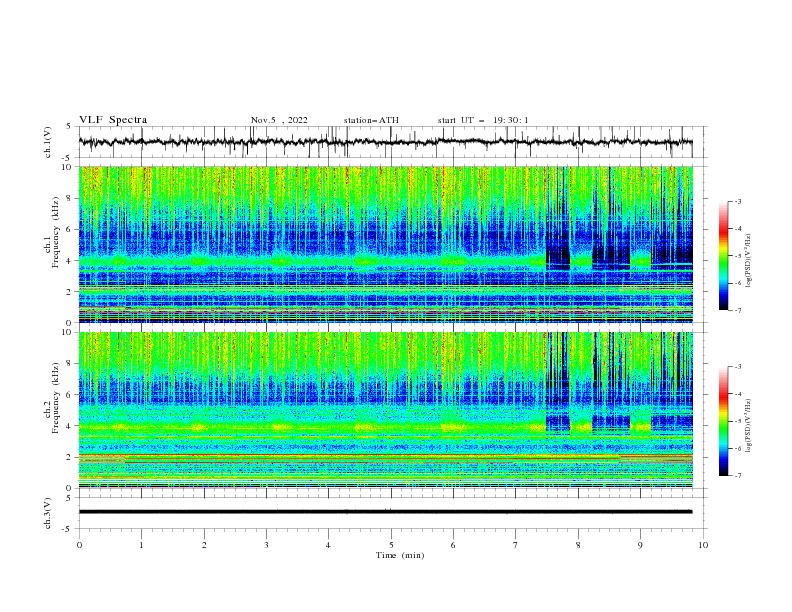Click the ch.1 spectrogram color bar

click(724, 256)
